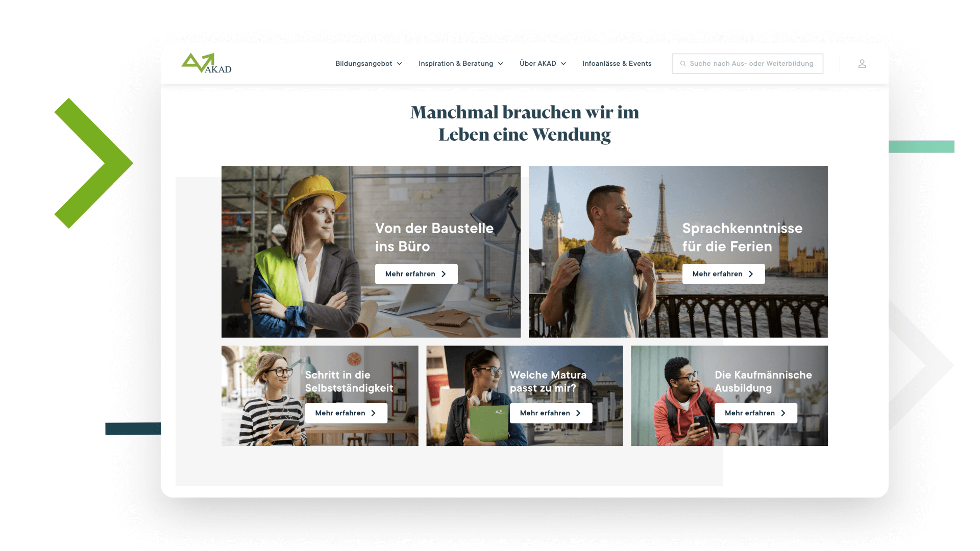
Task: Expand Bildungsangebot dropdown chevron
Action: click(x=400, y=64)
